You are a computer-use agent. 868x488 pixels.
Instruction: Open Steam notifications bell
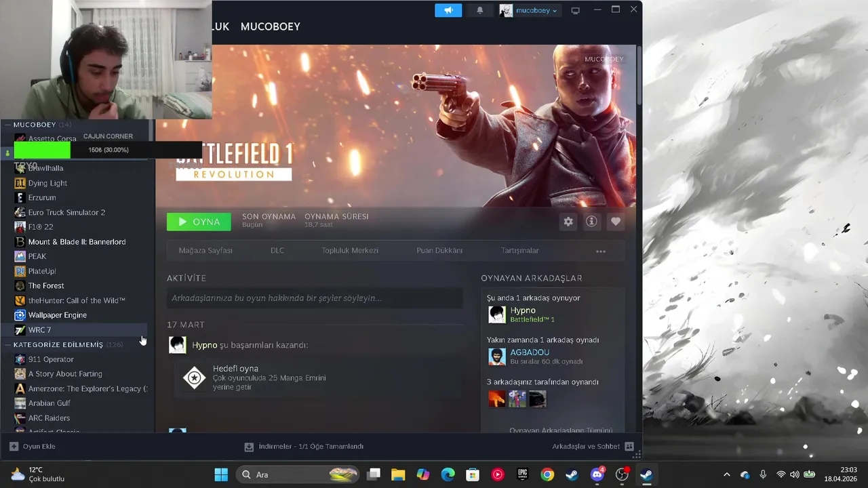coord(480,10)
